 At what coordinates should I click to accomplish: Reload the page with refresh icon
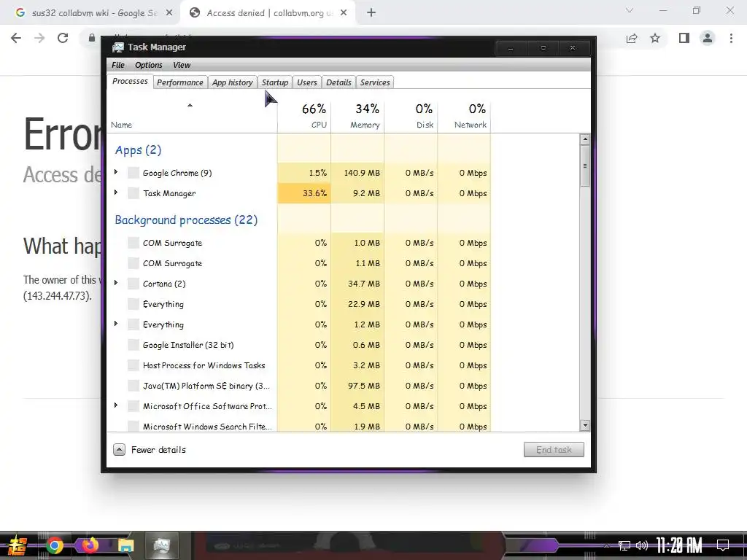63,38
